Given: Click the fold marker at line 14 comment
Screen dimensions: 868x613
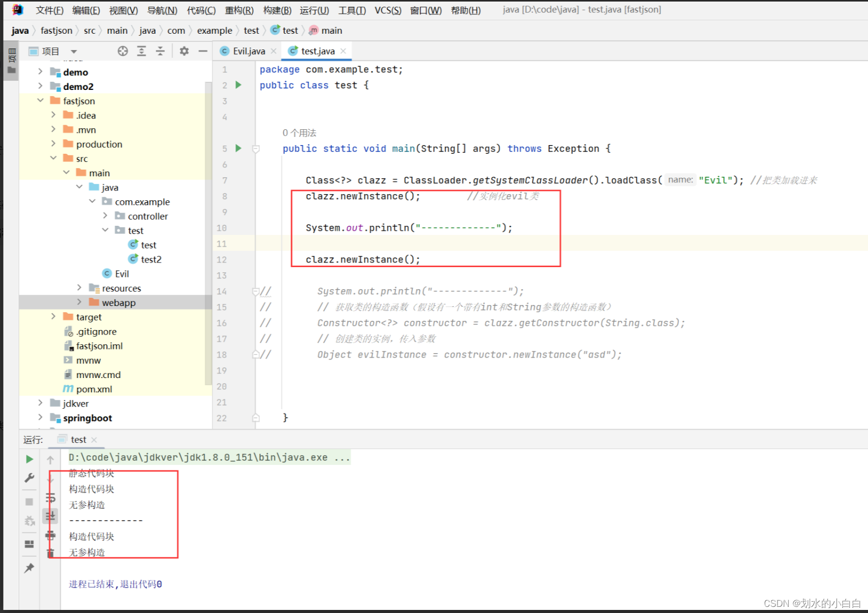Looking at the screenshot, I should click(256, 291).
